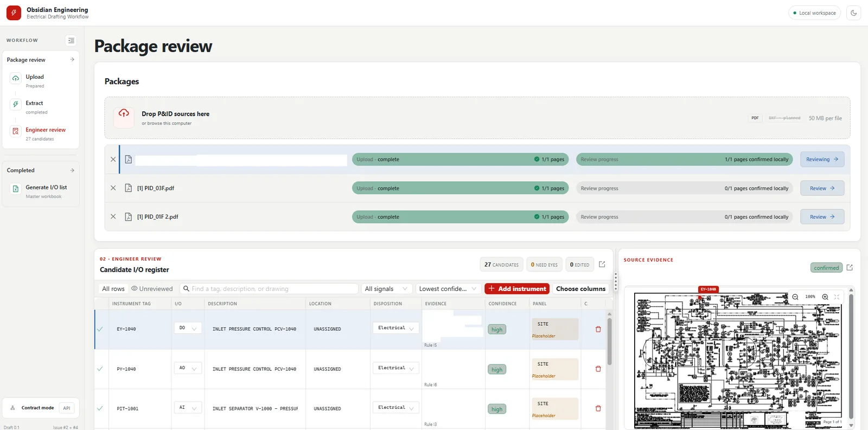Click the Upload step cloud icon
The height and width of the screenshot is (430, 868).
point(16,79)
